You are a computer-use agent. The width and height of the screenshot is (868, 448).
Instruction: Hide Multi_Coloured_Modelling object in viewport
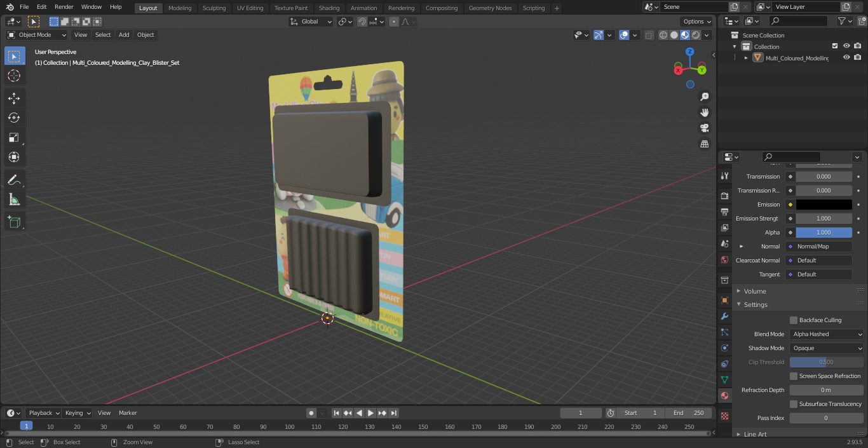pyautogui.click(x=846, y=58)
